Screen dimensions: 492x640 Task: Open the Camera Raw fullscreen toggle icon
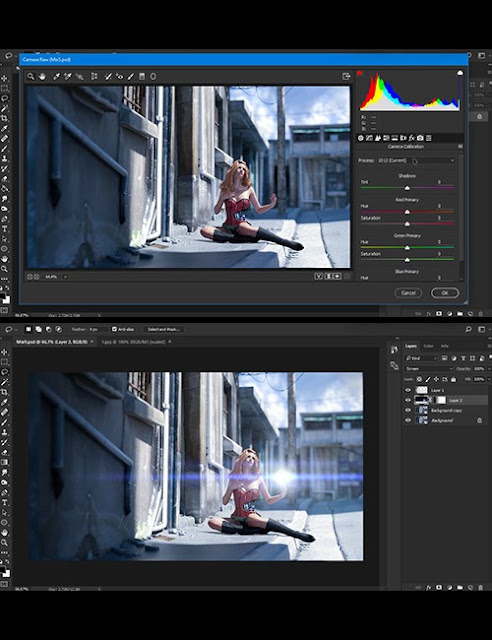coord(346,76)
